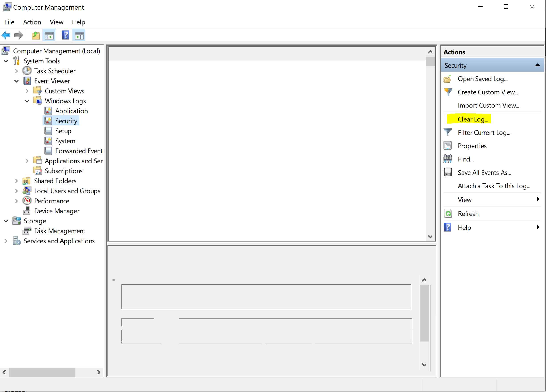Image resolution: width=546 pixels, height=392 pixels.
Task: Select the System log in tree
Action: click(x=65, y=141)
